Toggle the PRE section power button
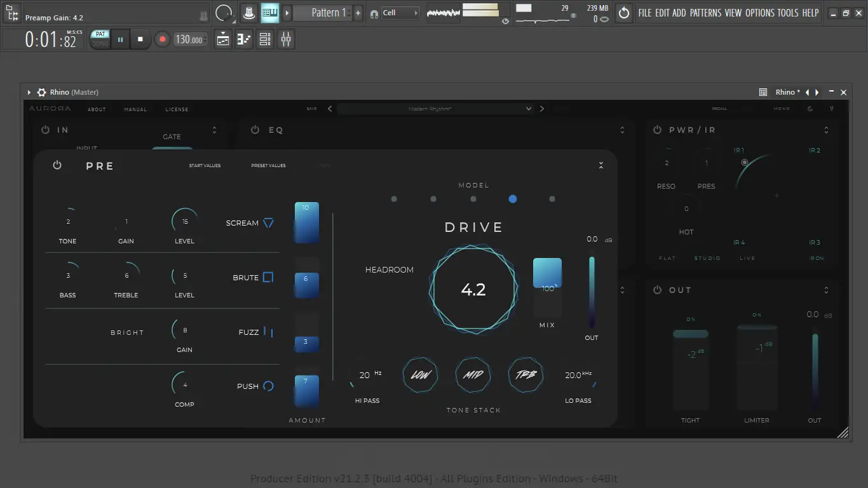This screenshot has width=868, height=488. click(57, 165)
